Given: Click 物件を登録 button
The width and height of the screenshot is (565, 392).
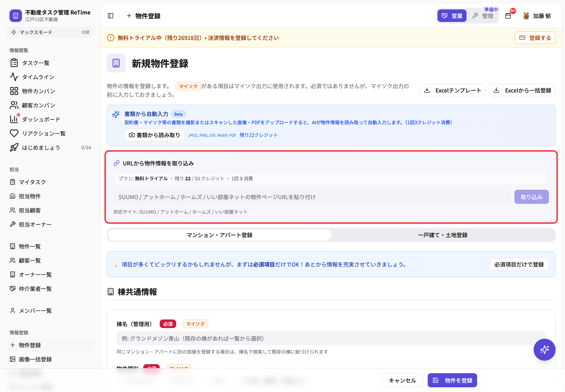Looking at the screenshot, I should coord(452,380).
